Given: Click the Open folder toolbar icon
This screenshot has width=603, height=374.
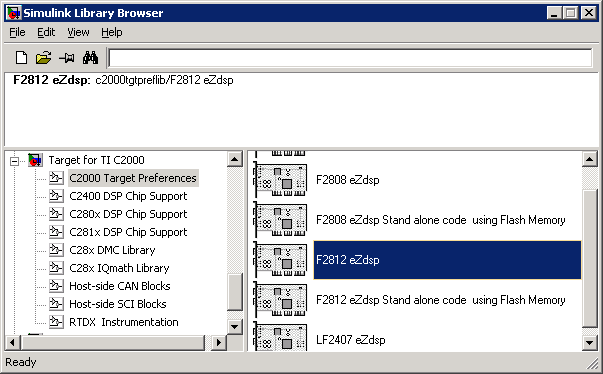Looking at the screenshot, I should [x=43, y=58].
